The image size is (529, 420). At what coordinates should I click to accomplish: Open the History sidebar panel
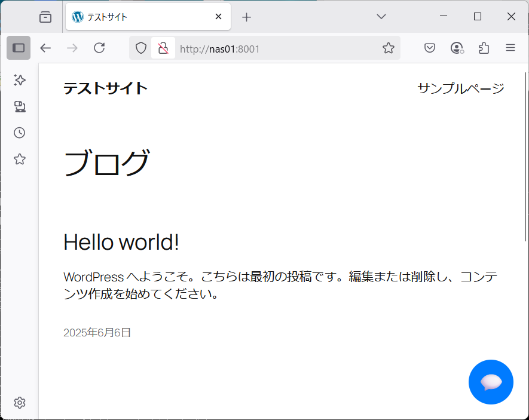pos(20,133)
